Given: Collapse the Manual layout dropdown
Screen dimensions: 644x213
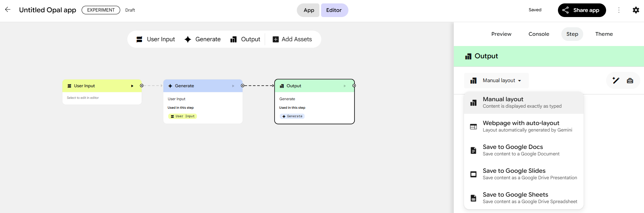Looking at the screenshot, I should [497, 80].
